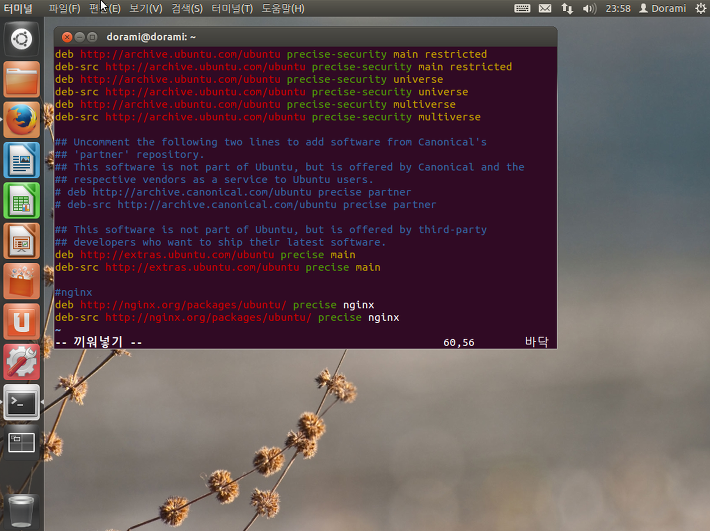Open LibreOffice Calc spreadsheet icon
This screenshot has height=531, width=710.
coord(21,201)
